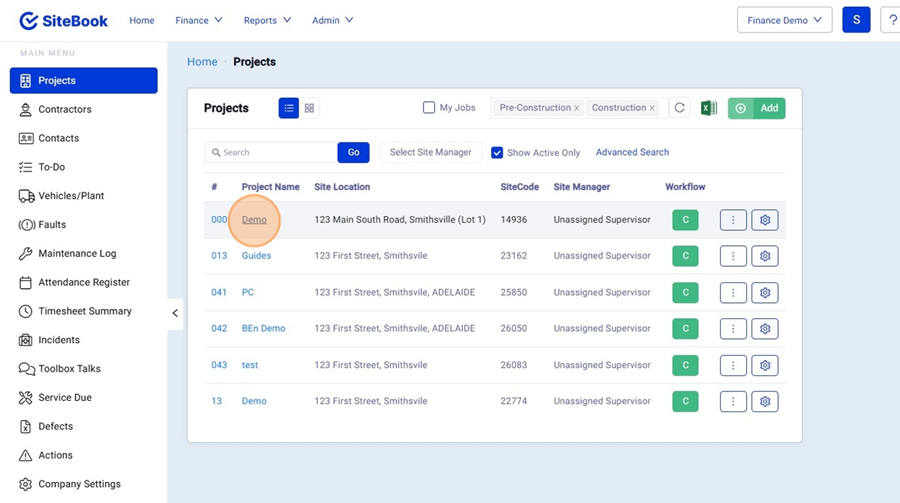This screenshot has width=900, height=503.
Task: Expand the Finance dropdown menu
Action: tap(198, 20)
